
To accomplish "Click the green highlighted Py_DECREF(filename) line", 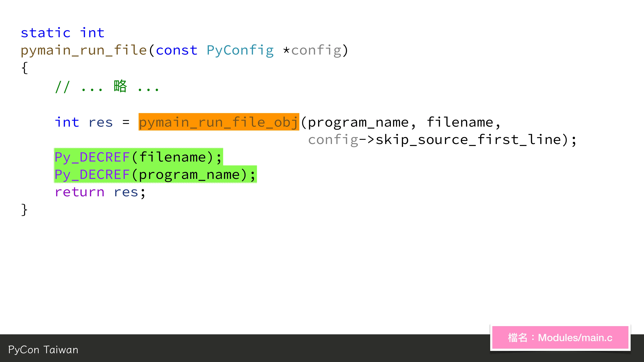I will tap(138, 157).
